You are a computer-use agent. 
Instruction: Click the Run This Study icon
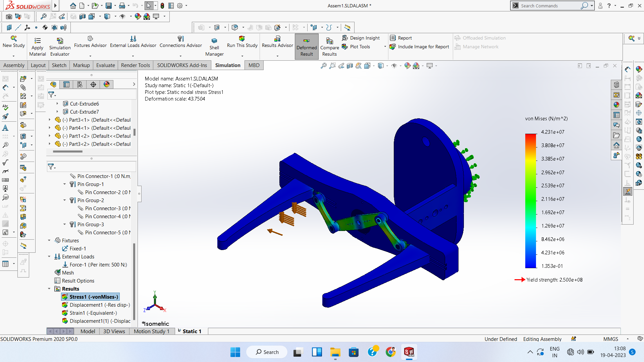point(242,39)
